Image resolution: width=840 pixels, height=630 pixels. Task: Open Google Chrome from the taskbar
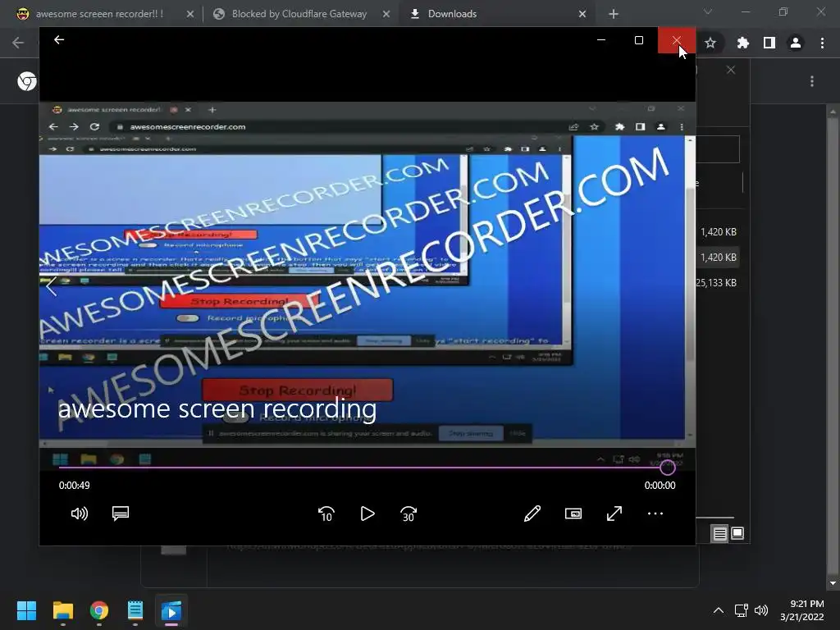99,610
